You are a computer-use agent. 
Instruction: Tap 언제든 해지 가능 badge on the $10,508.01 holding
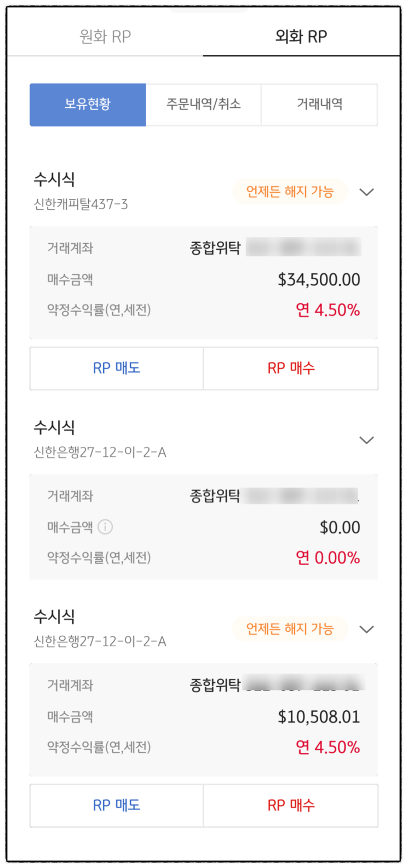290,629
